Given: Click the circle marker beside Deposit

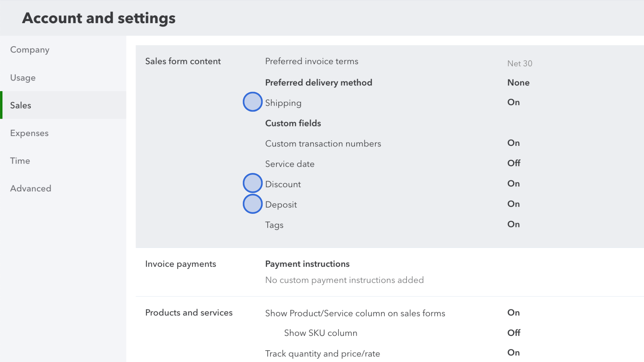Looking at the screenshot, I should coord(253,204).
